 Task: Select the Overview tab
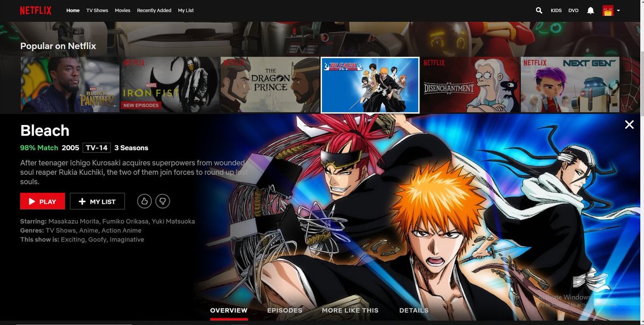click(x=229, y=310)
